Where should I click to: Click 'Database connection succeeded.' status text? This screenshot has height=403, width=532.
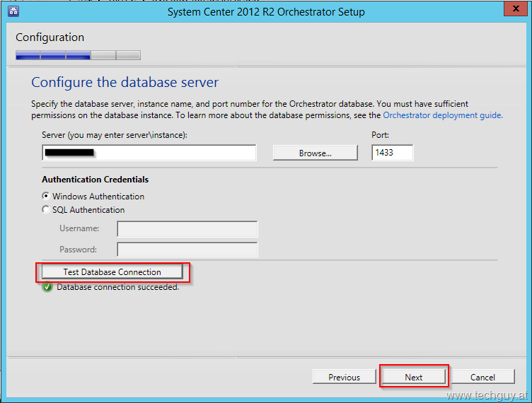117,287
